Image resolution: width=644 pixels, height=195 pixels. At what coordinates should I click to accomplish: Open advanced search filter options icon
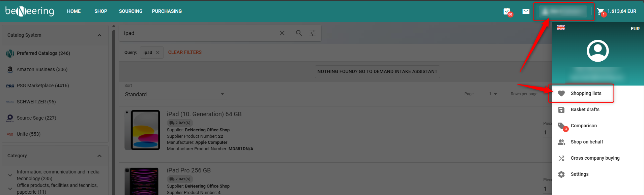313,33
